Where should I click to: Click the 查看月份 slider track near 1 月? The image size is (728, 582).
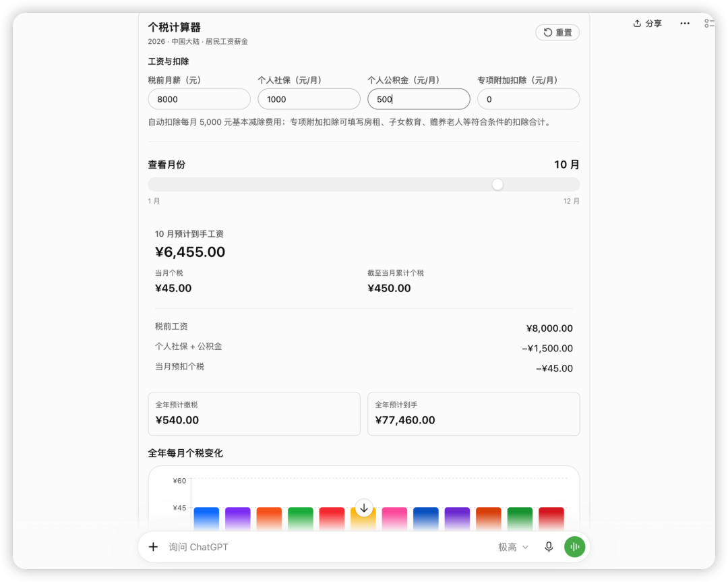[x=156, y=184]
